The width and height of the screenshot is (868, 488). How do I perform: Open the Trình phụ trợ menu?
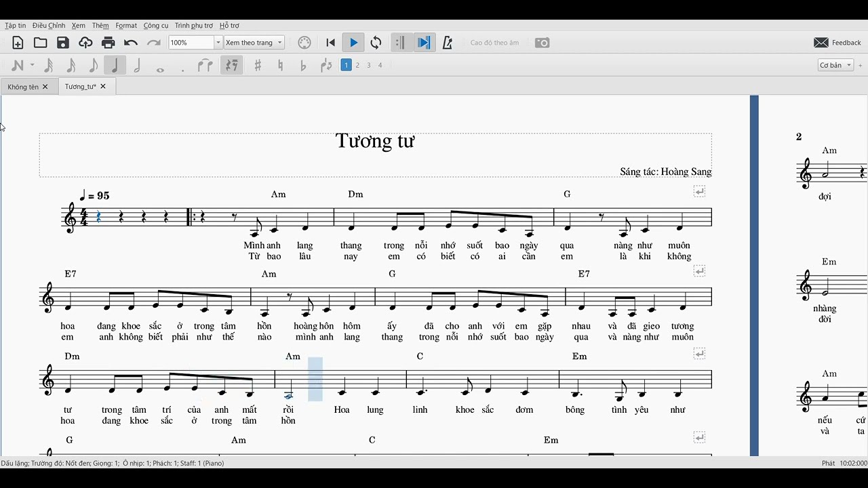pyautogui.click(x=194, y=26)
